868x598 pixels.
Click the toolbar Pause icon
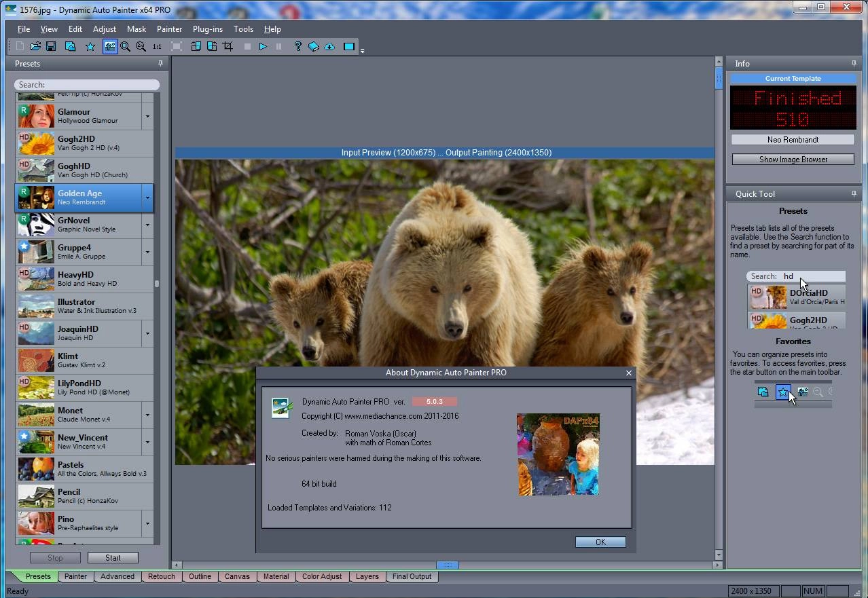click(278, 46)
